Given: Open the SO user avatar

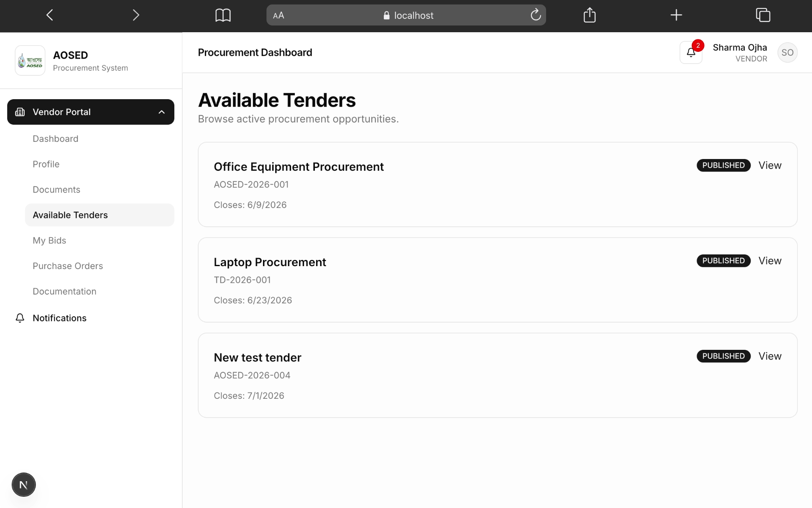Looking at the screenshot, I should click(787, 53).
